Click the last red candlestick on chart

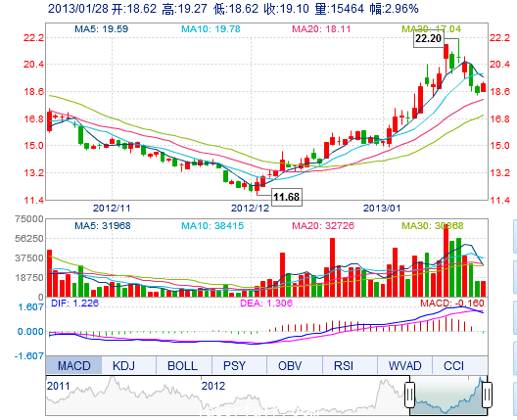(484, 87)
